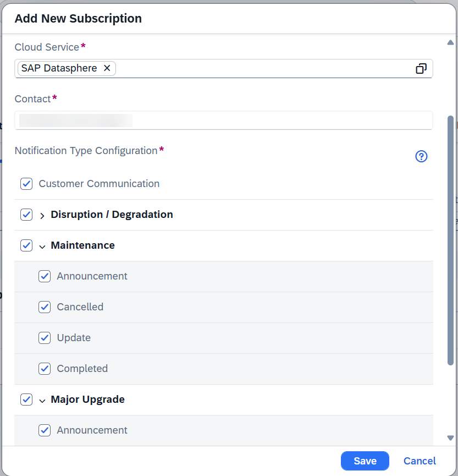Click the Cloud Service input field
This screenshot has width=458, height=476.
pyautogui.click(x=224, y=69)
